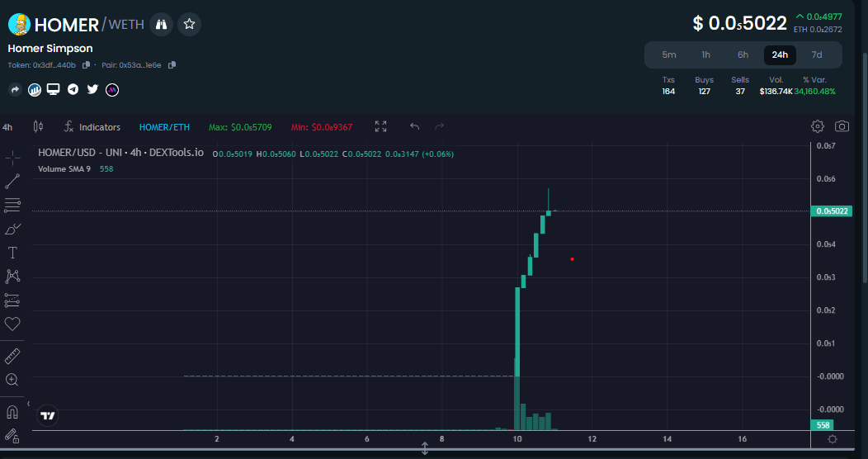
Task: Open the Fibonacci retracement tool
Action: (12, 205)
